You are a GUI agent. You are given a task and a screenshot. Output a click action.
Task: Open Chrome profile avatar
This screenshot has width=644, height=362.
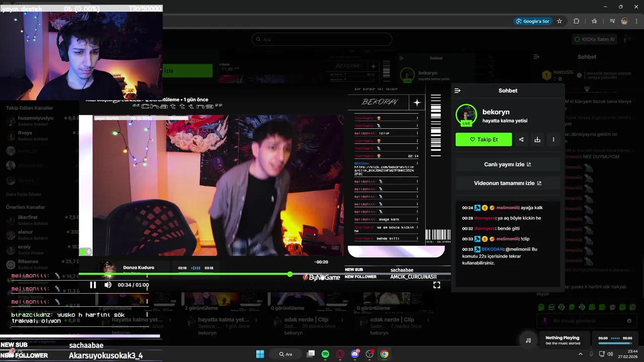point(624,21)
